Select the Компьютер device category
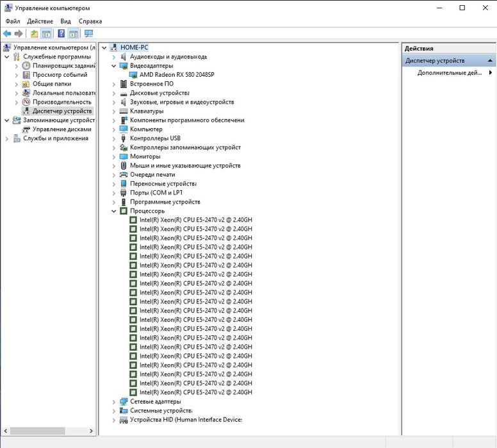497x448 pixels. click(x=146, y=129)
